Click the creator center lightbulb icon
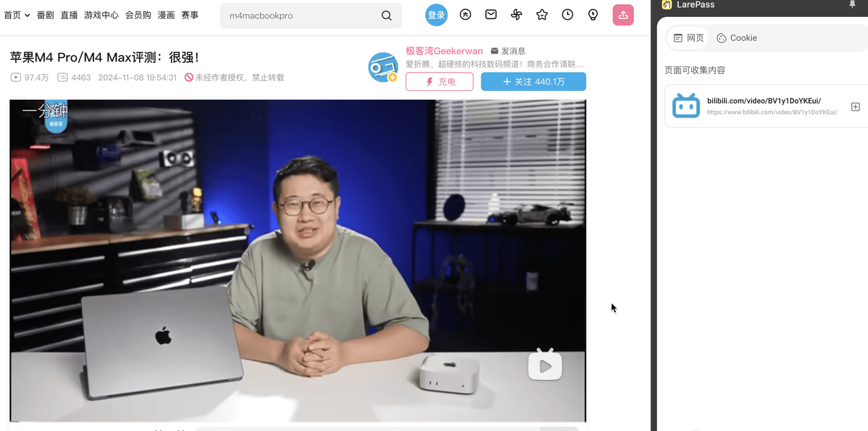The width and height of the screenshot is (868, 431). pos(592,14)
